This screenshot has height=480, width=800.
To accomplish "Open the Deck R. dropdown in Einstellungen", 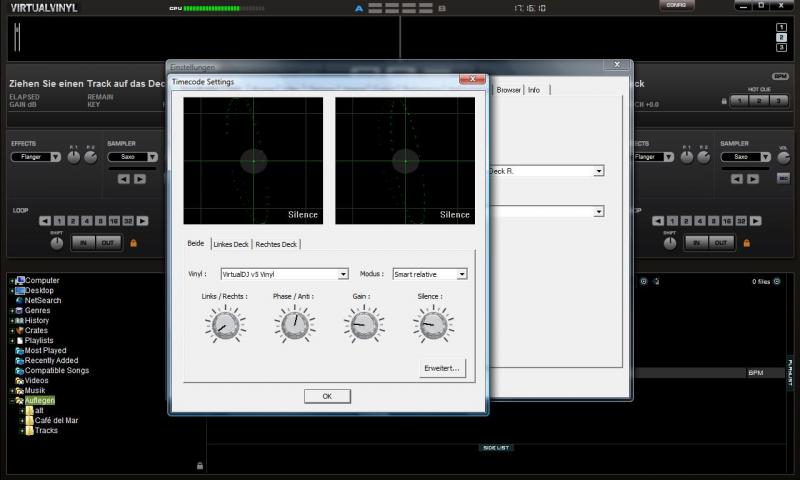I will coord(598,171).
